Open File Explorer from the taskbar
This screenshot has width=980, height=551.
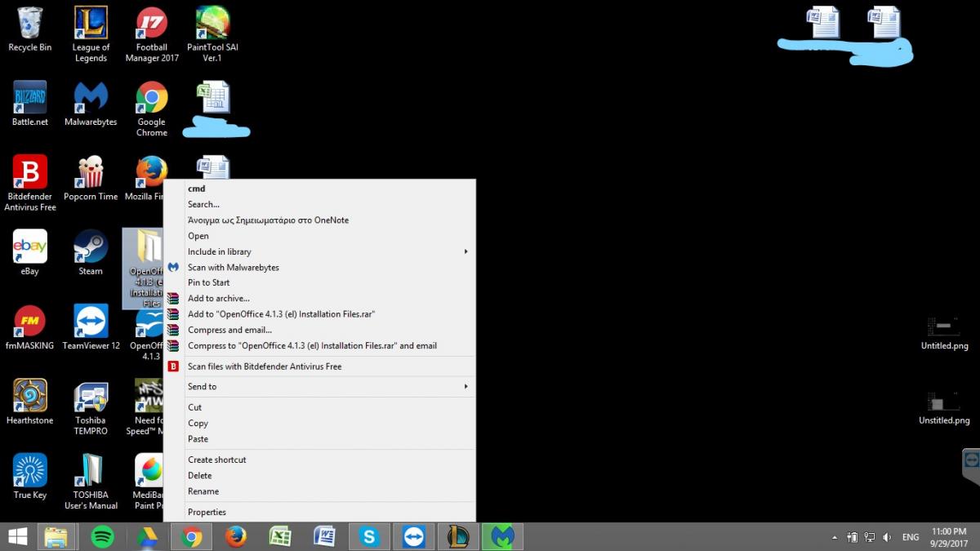56,536
